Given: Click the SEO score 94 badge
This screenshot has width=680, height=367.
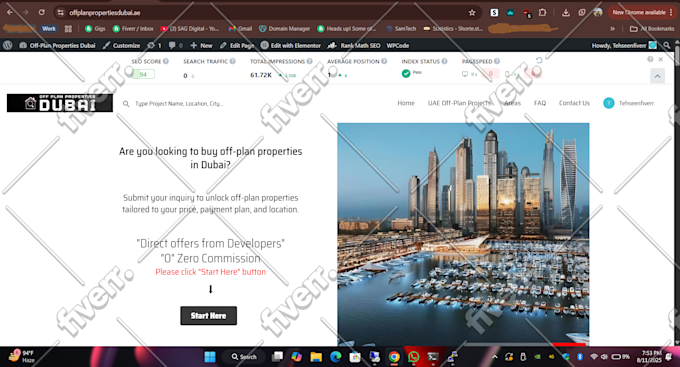Looking at the screenshot, I should pyautogui.click(x=143, y=75).
